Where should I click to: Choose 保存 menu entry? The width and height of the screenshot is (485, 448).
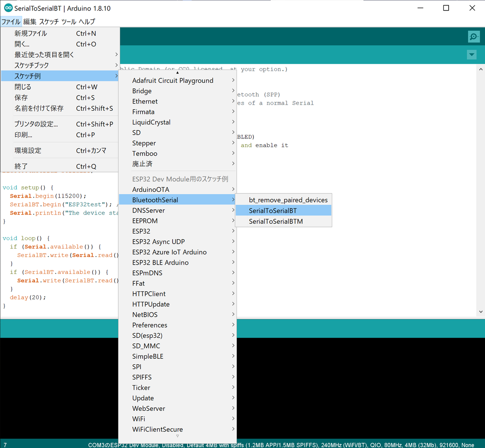pyautogui.click(x=60, y=97)
